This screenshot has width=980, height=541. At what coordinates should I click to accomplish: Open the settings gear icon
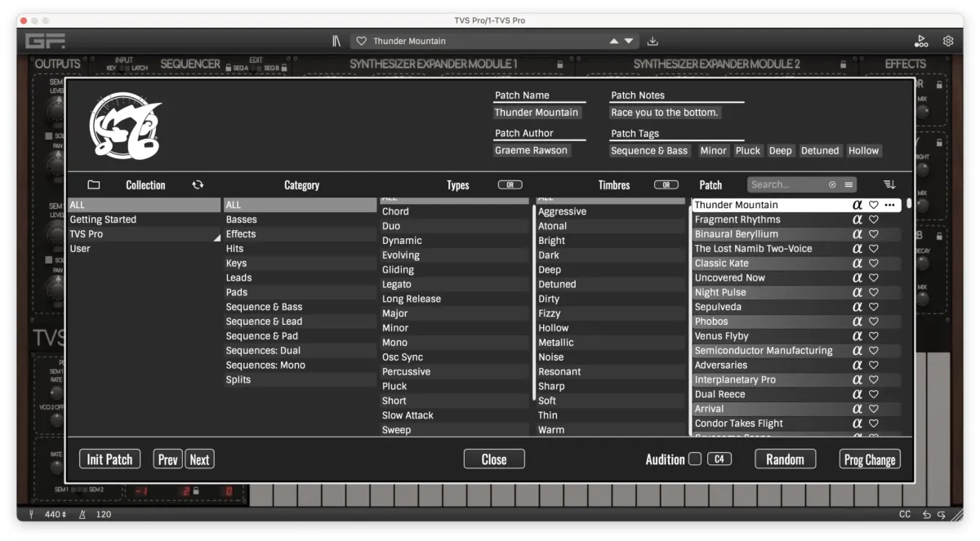pos(948,41)
